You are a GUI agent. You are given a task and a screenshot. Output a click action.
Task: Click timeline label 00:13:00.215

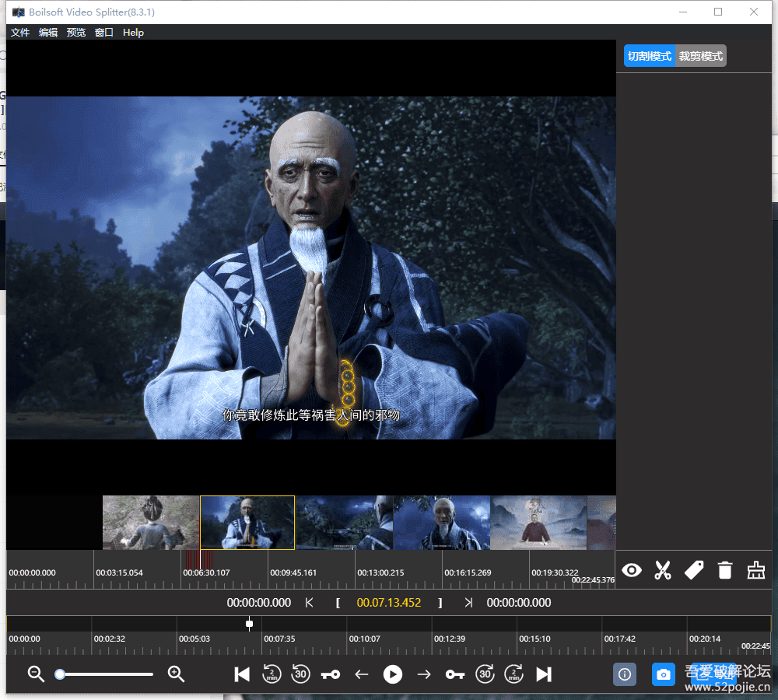380,572
